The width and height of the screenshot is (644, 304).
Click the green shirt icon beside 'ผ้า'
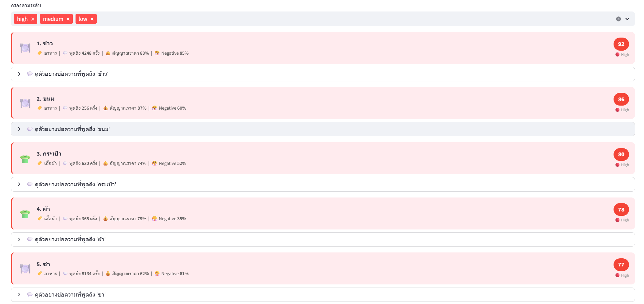coord(25,214)
